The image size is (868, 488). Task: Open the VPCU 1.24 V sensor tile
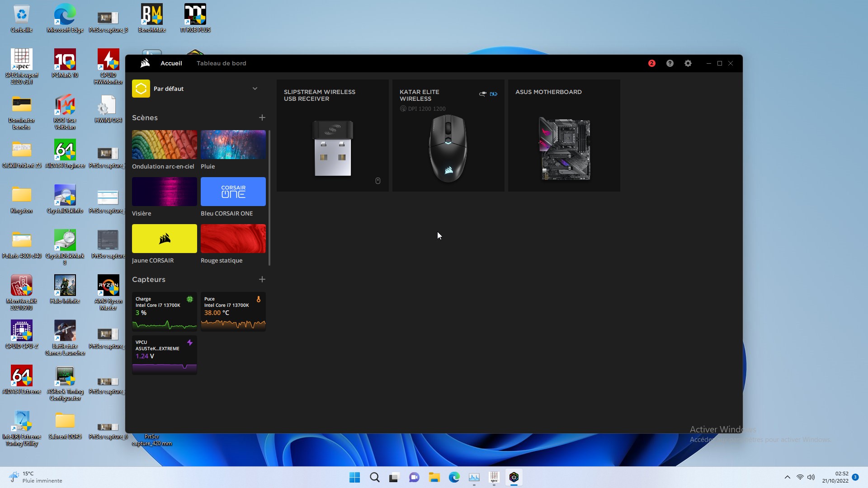(165, 355)
